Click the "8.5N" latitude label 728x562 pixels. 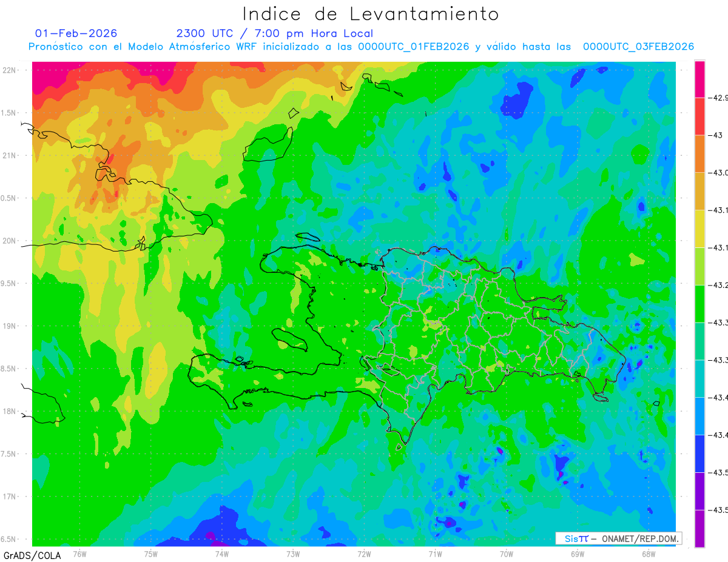(9, 369)
